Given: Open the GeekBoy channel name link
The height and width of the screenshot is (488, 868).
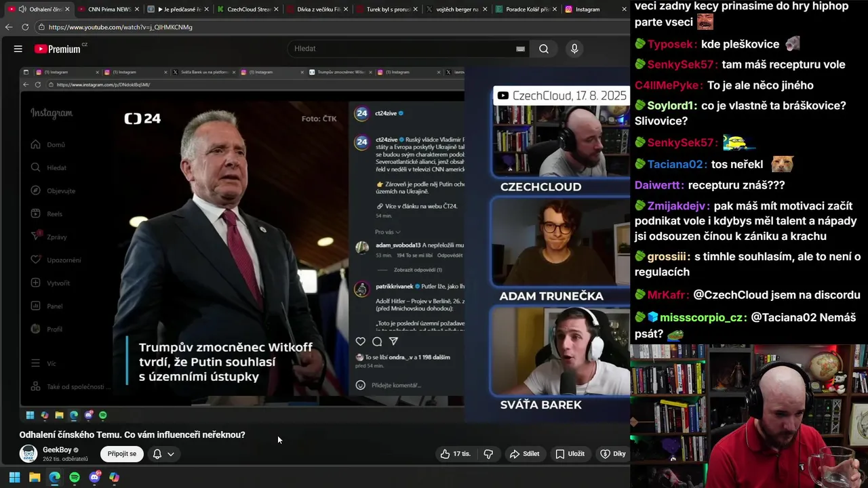Looking at the screenshot, I should [57, 450].
